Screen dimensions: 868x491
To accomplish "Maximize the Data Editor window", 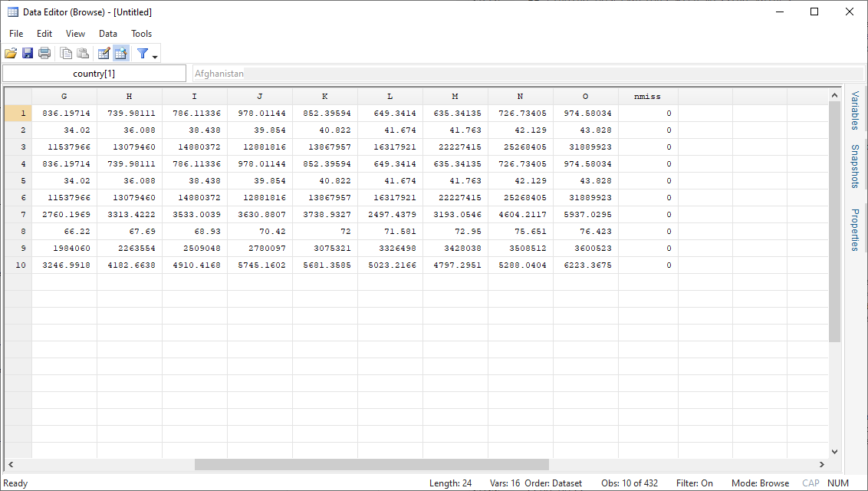I will coord(814,12).
